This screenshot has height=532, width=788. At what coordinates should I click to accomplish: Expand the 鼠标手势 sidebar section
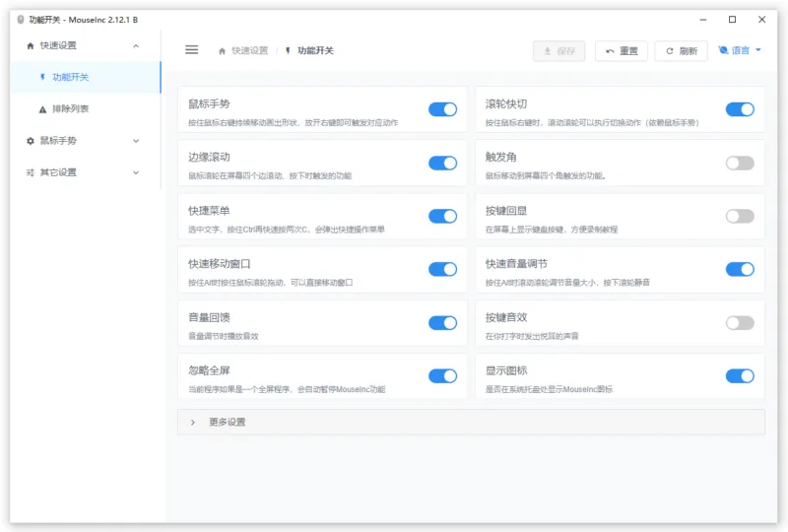pos(136,141)
